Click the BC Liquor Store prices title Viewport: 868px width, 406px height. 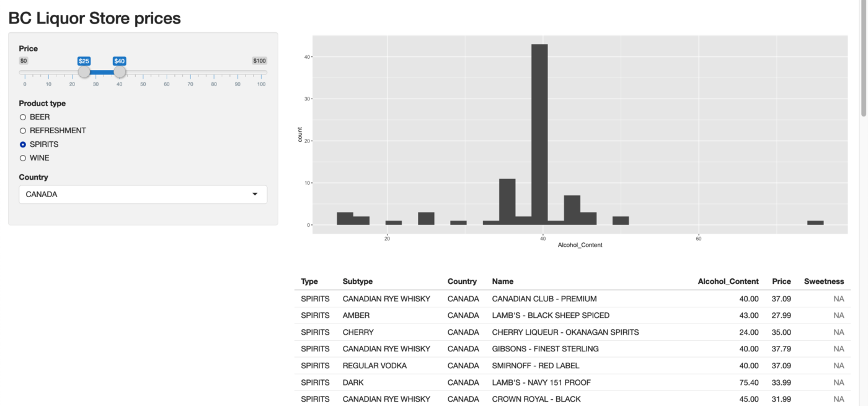(x=94, y=18)
